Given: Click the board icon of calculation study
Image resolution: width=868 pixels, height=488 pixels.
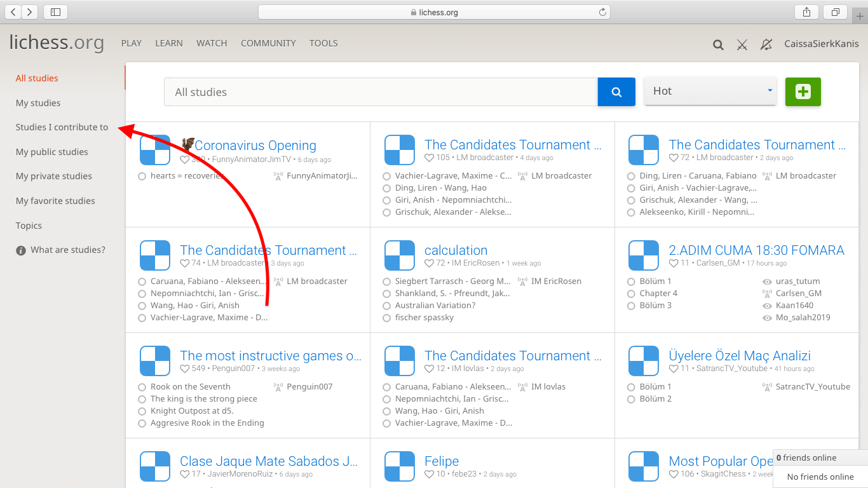Looking at the screenshot, I should click(x=400, y=255).
